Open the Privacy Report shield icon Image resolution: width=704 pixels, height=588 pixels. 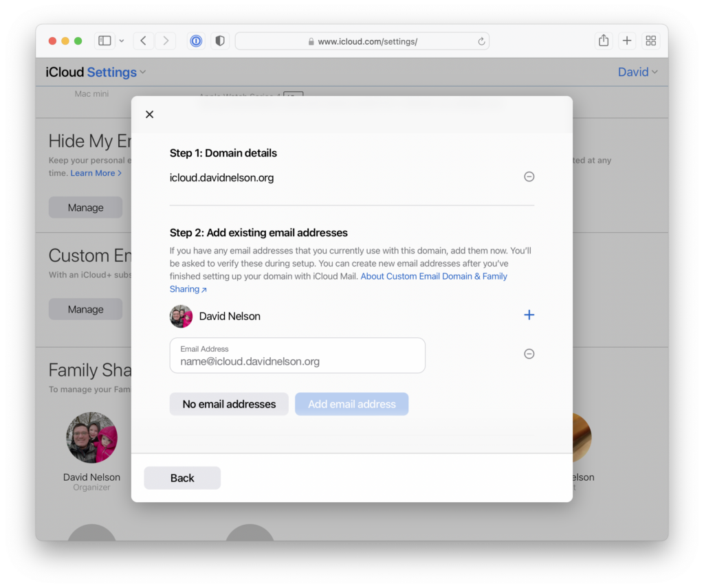click(219, 41)
